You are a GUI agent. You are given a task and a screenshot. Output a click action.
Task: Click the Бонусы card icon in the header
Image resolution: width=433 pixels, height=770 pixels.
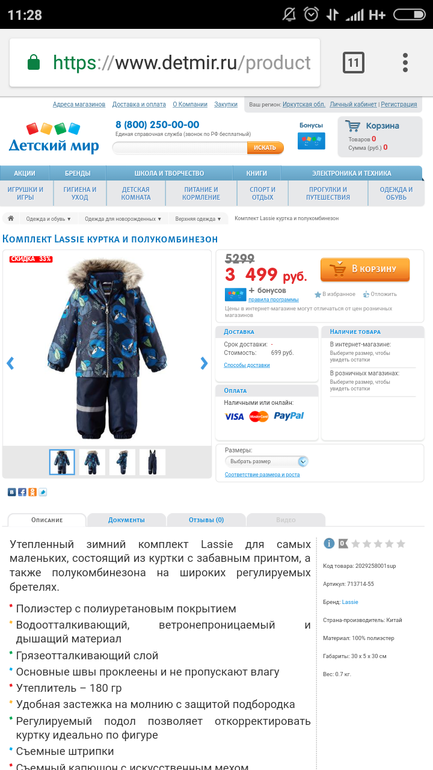point(311,141)
